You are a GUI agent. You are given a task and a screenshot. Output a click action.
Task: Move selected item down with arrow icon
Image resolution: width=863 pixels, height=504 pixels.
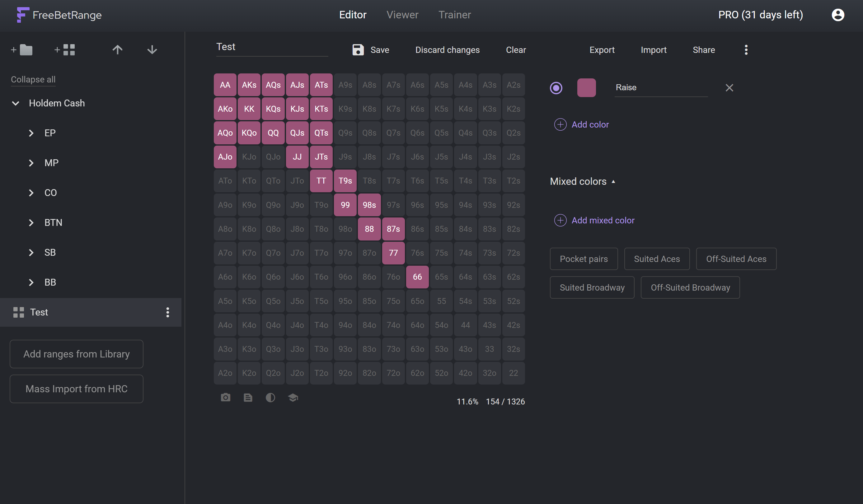pyautogui.click(x=152, y=50)
